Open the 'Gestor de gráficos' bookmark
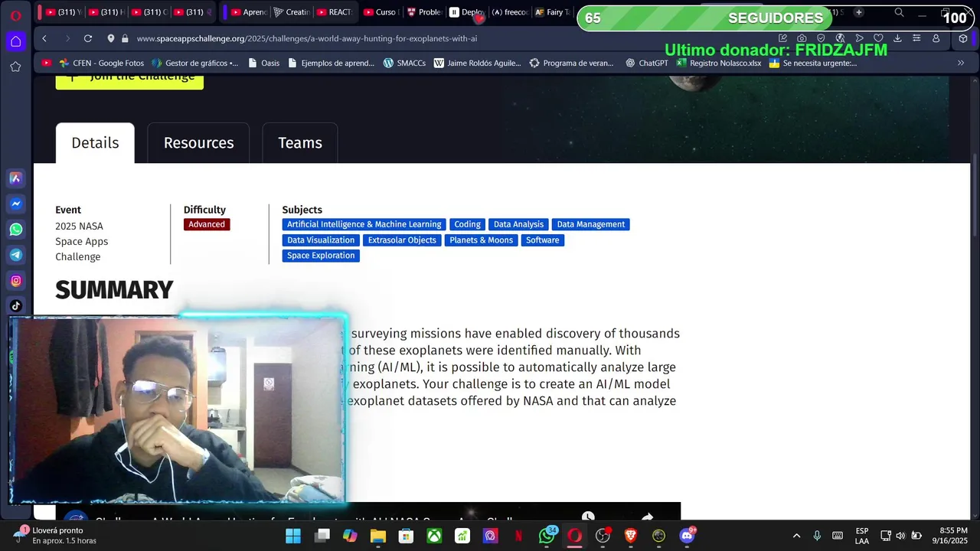This screenshot has height=551, width=980. pos(195,63)
